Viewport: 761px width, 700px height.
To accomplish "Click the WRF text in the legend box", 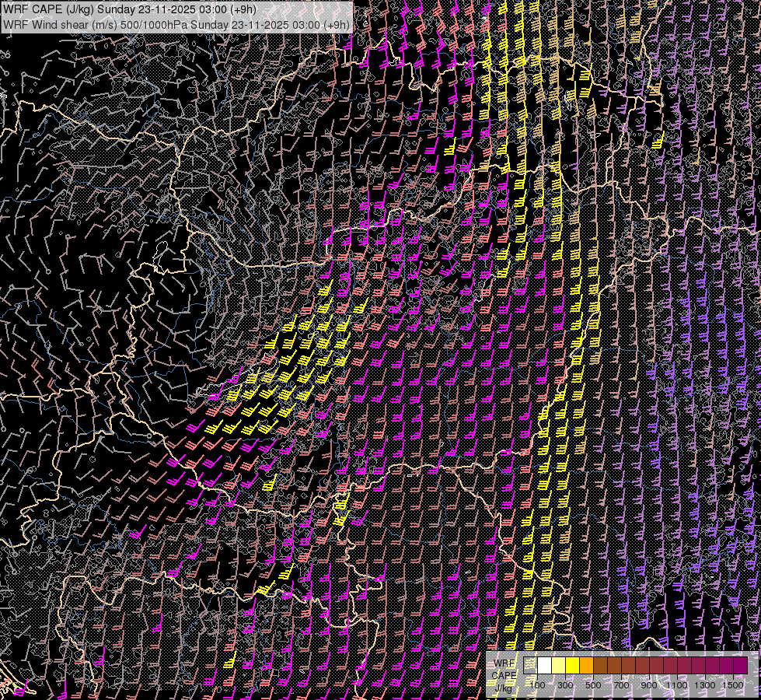I will pyautogui.click(x=504, y=663).
